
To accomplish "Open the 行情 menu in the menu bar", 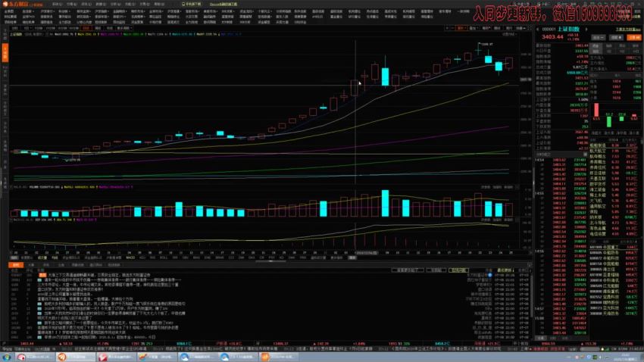I will coord(71,4).
